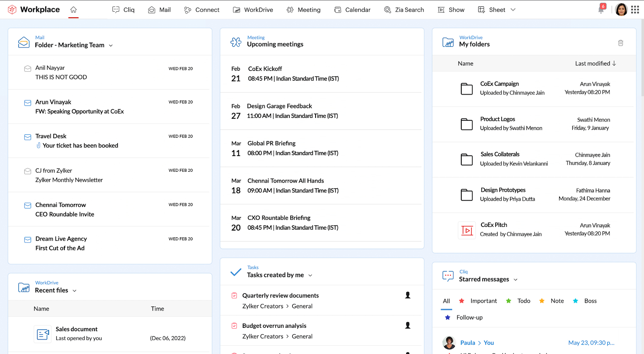This screenshot has height=354, width=644.
Task: Click the trash icon in My folders
Action: (x=621, y=43)
